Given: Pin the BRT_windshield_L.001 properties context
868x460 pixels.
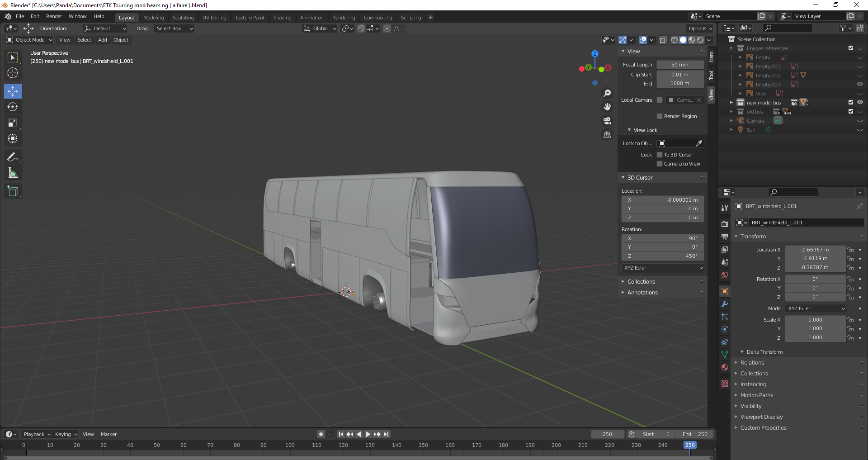Looking at the screenshot, I should pos(859,206).
